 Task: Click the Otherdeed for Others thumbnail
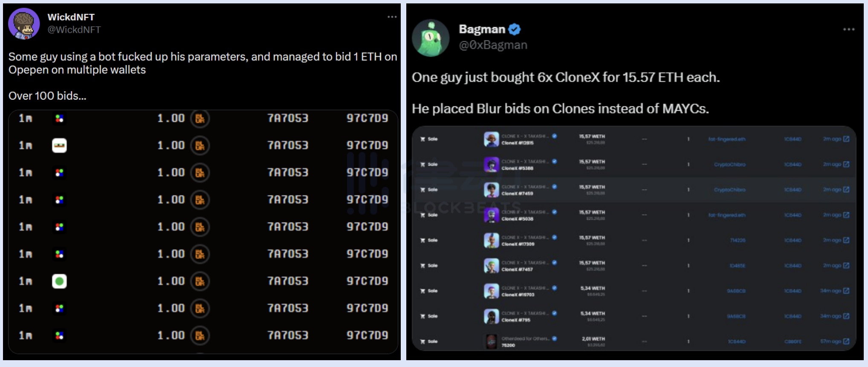[491, 341]
